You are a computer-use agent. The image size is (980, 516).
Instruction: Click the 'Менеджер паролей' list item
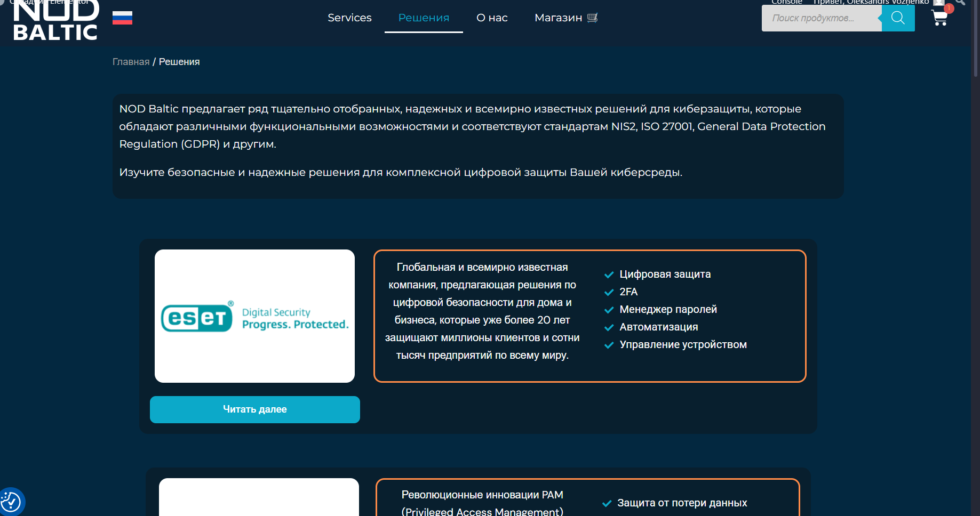(668, 309)
